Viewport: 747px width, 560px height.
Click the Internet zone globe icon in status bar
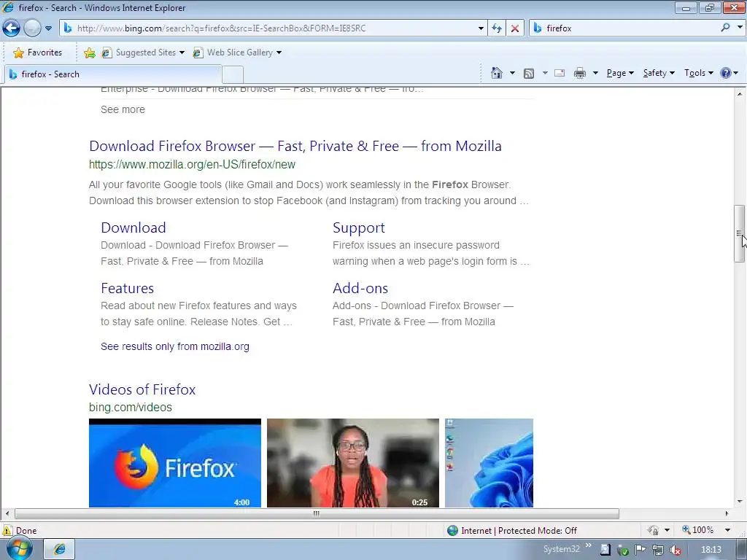click(x=452, y=531)
